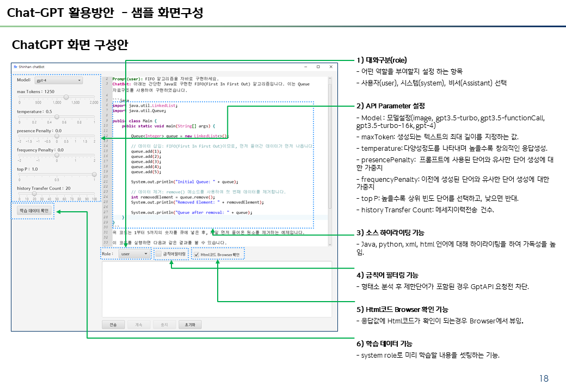Click inside the empty message input area
566x392 pixels.
coord(217,289)
